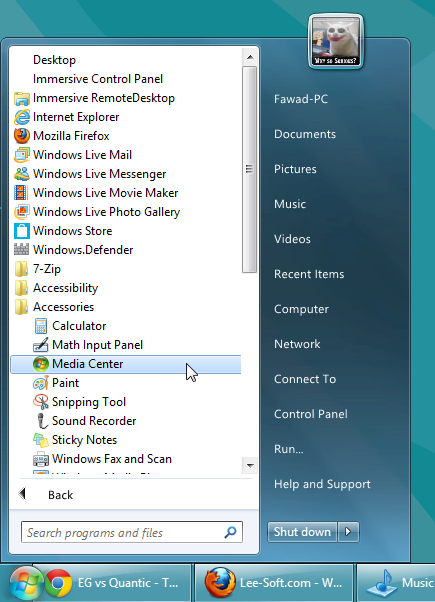435x602 pixels.
Task: Open the shut down options arrow
Action: pos(348,532)
